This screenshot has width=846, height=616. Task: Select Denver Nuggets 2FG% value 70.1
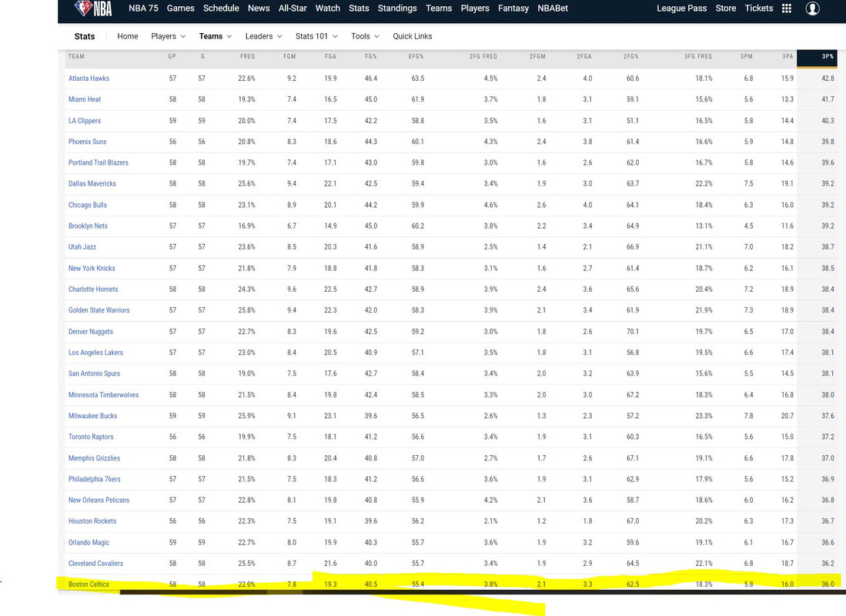point(632,331)
